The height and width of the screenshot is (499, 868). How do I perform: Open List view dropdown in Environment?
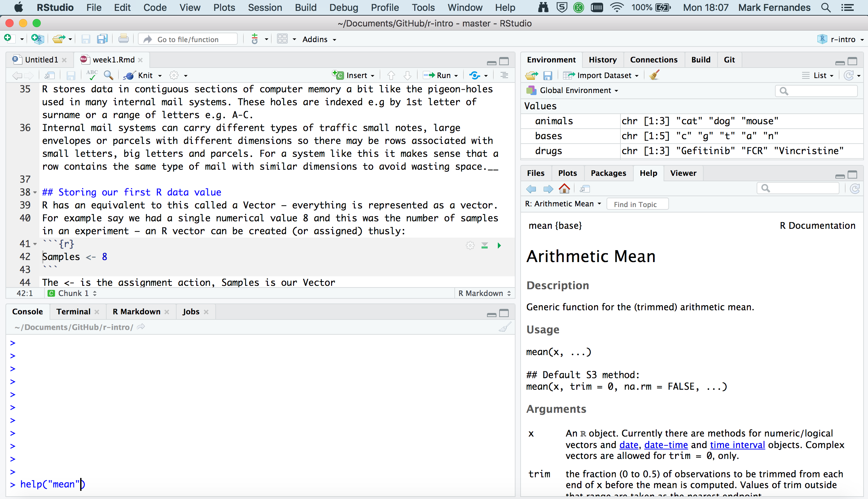818,75
